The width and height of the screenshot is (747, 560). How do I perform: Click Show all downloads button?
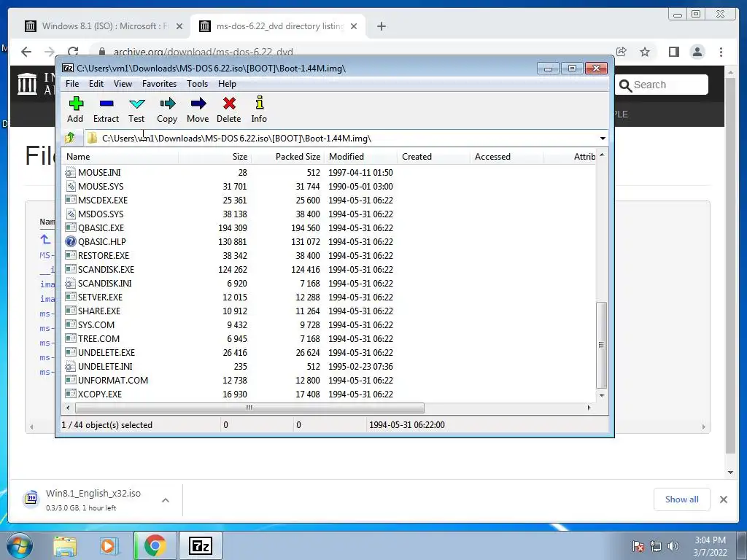(x=682, y=499)
